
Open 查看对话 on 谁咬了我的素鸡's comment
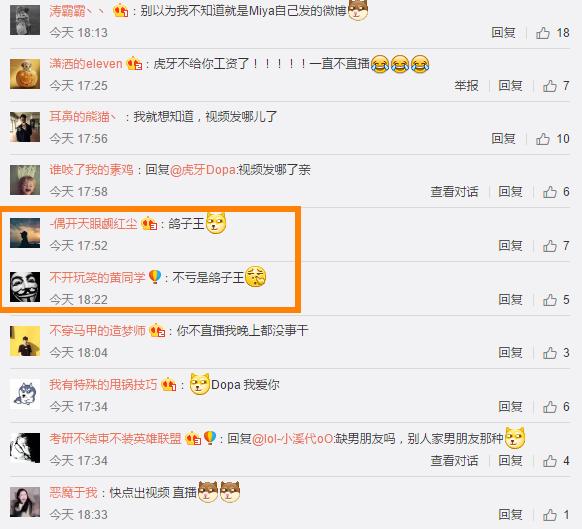(x=454, y=192)
